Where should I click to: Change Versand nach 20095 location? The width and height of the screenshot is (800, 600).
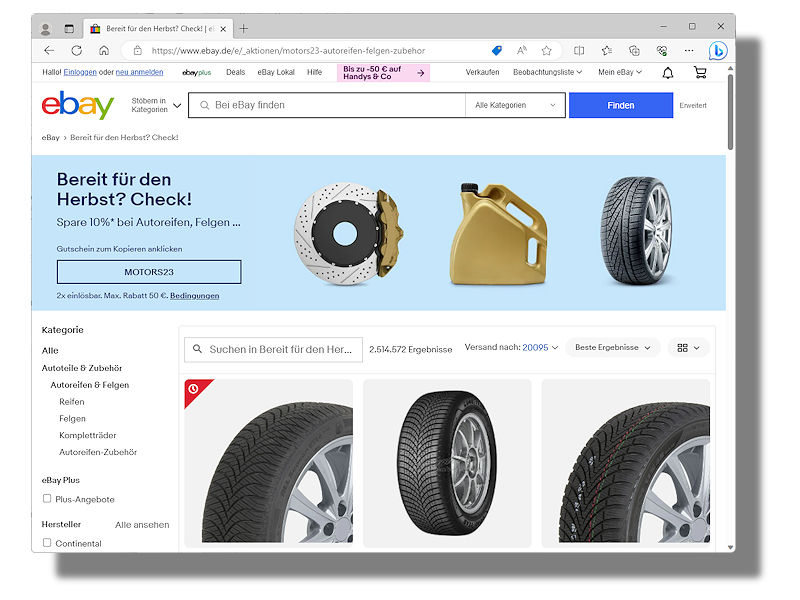(540, 347)
